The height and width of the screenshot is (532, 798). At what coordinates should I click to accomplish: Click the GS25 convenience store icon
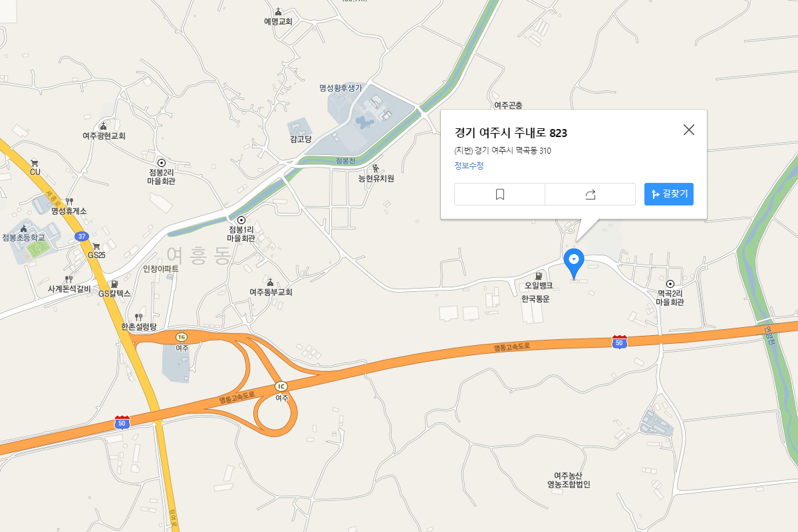96,246
